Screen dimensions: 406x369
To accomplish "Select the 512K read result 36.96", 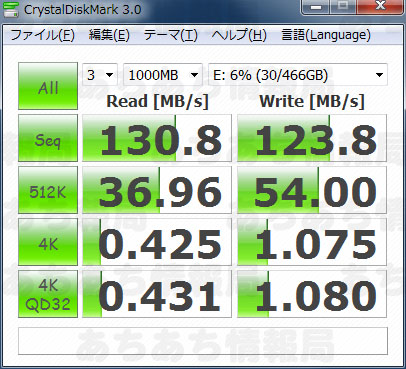I will pyautogui.click(x=157, y=190).
